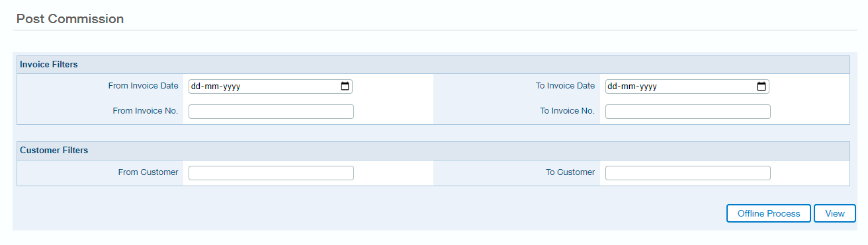The width and height of the screenshot is (868, 245).
Task: Click the To Customer label
Action: (570, 172)
